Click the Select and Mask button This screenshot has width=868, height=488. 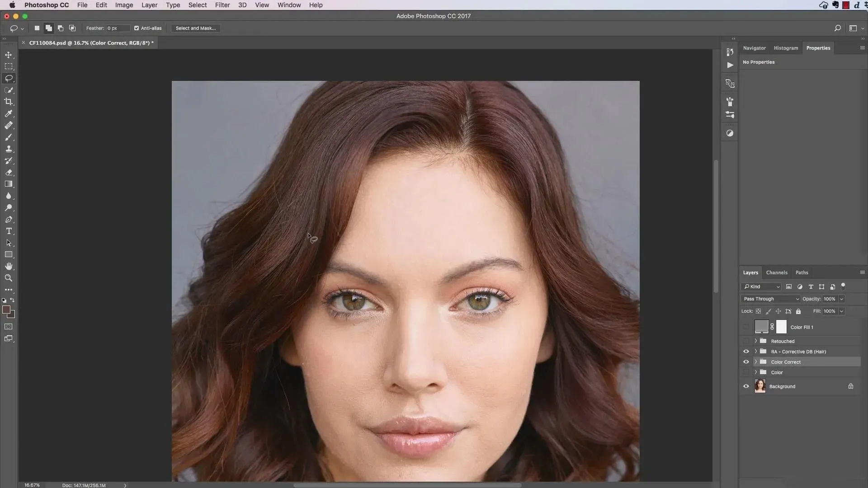click(195, 28)
